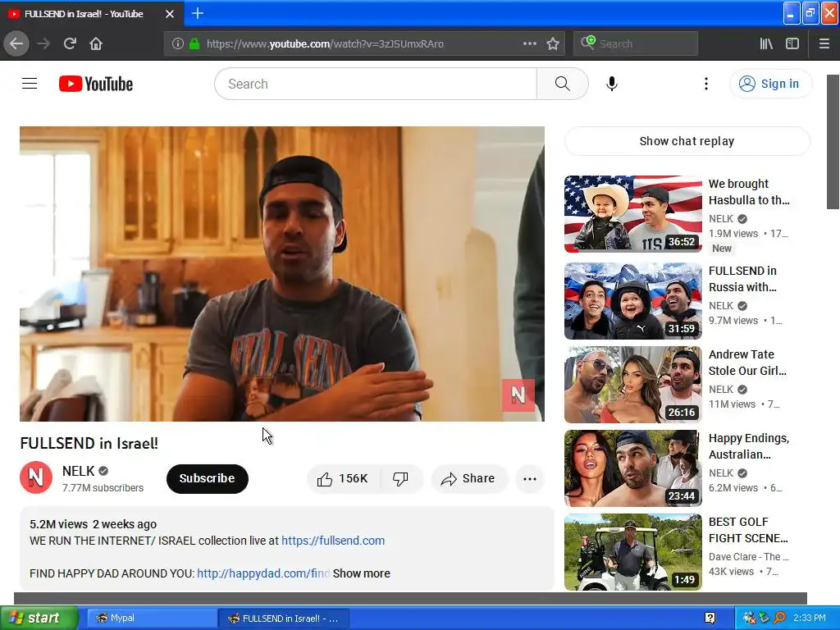Open Hasbulla video thumbnail
Screen dimensions: 840x630
point(632,214)
